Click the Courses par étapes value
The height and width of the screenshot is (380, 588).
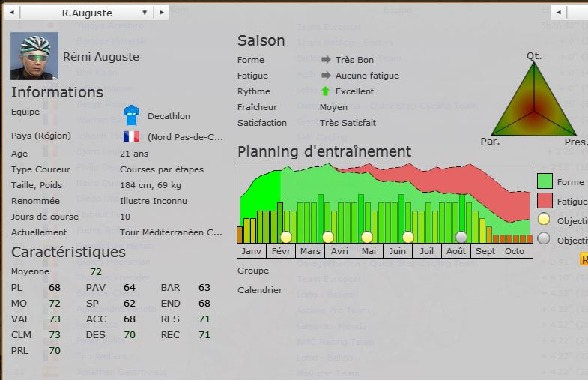(162, 169)
